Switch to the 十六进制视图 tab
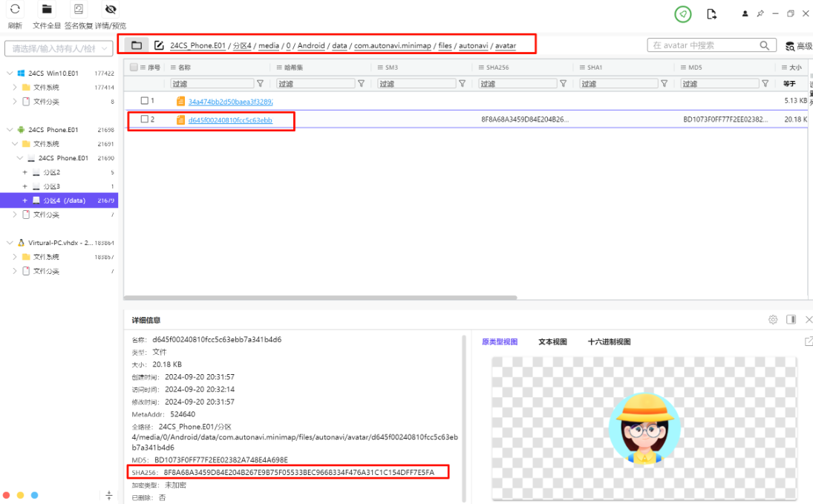This screenshot has height=504, width=813. click(x=609, y=342)
